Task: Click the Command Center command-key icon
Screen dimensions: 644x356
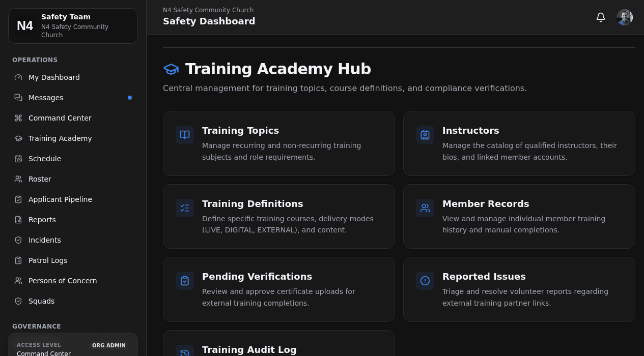Action: click(x=18, y=118)
